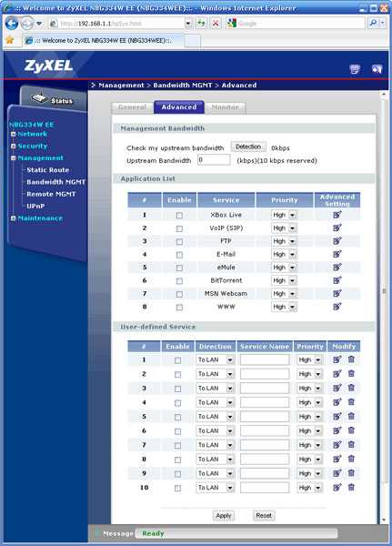Viewport: 392px width, 546px height.
Task: Click the logout icon in ZyXEL header
Action: pyautogui.click(x=377, y=69)
